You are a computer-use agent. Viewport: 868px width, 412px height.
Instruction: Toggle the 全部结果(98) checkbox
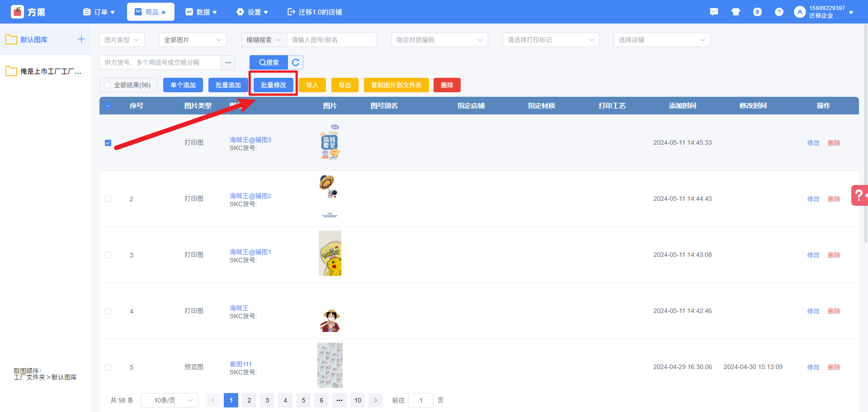(107, 85)
